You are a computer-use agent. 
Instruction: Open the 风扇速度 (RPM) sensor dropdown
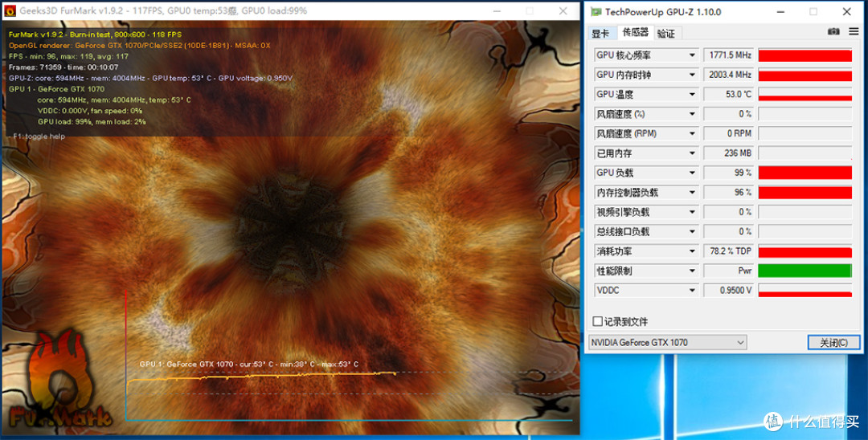click(x=692, y=134)
